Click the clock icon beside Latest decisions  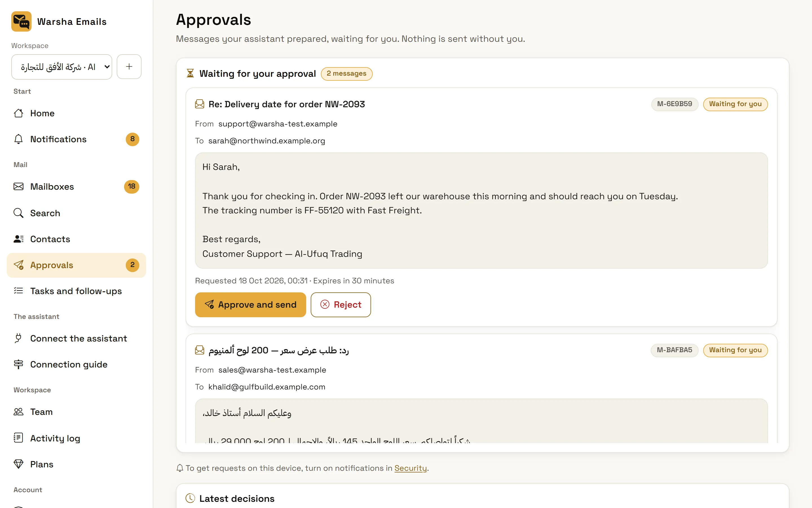[x=190, y=498]
